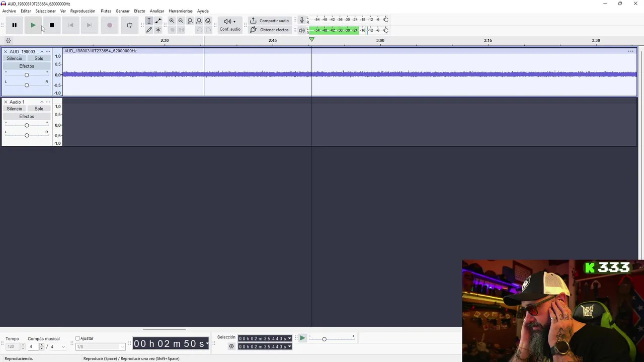The image size is (644, 362).
Task: Select the Selection (I-beam) tool
Action: point(149,21)
